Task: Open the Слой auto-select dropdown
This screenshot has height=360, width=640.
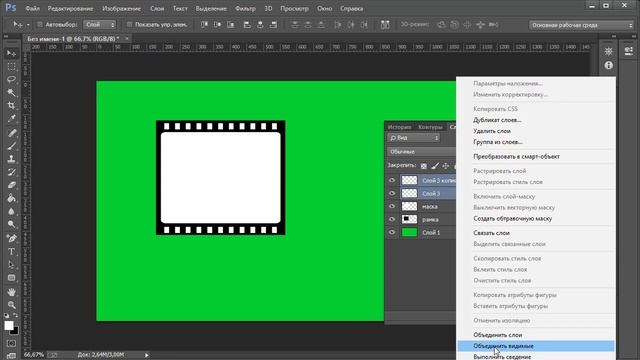Action: coord(100,25)
